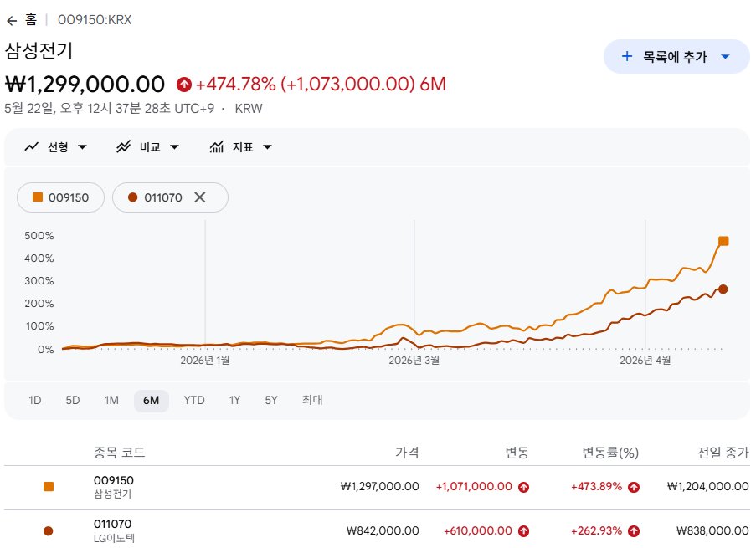Click the ₩1,204,000.00 previous close cell
Viewport: 756px width, 548px height.
tap(707, 486)
